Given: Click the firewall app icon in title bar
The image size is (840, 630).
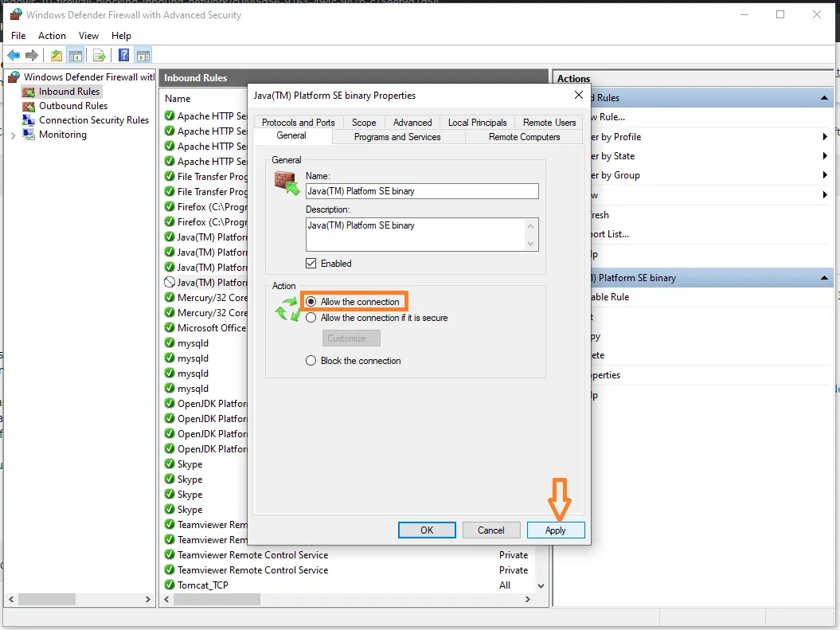Looking at the screenshot, I should point(16,14).
